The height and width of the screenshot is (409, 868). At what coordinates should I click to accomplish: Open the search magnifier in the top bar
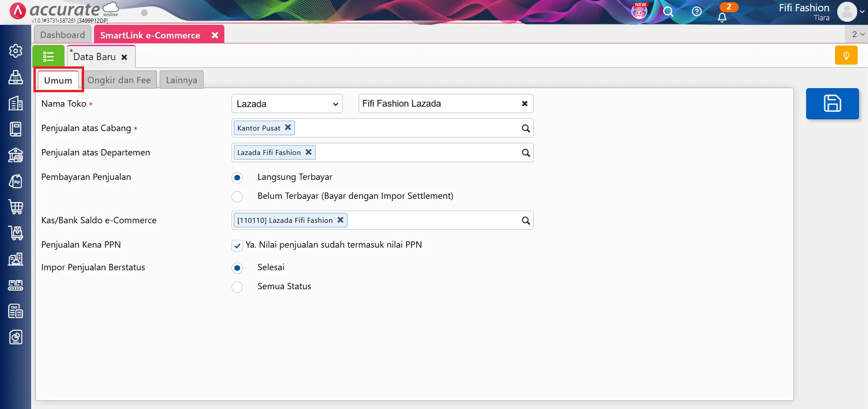[668, 12]
